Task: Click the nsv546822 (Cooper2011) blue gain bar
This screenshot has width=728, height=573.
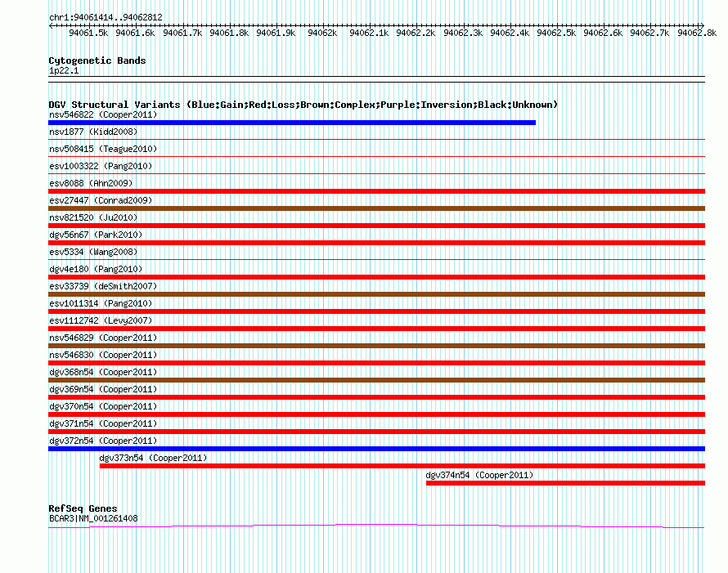Action: point(292,123)
